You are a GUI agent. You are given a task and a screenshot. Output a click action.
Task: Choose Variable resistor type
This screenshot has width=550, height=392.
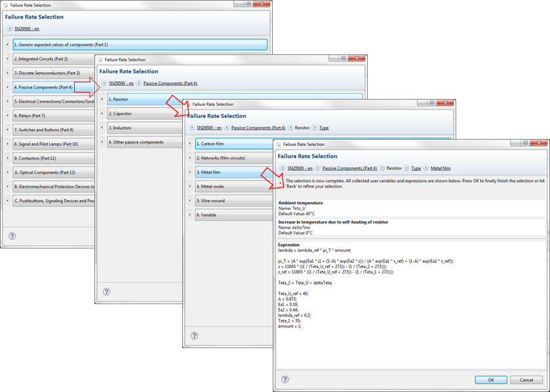click(x=234, y=215)
